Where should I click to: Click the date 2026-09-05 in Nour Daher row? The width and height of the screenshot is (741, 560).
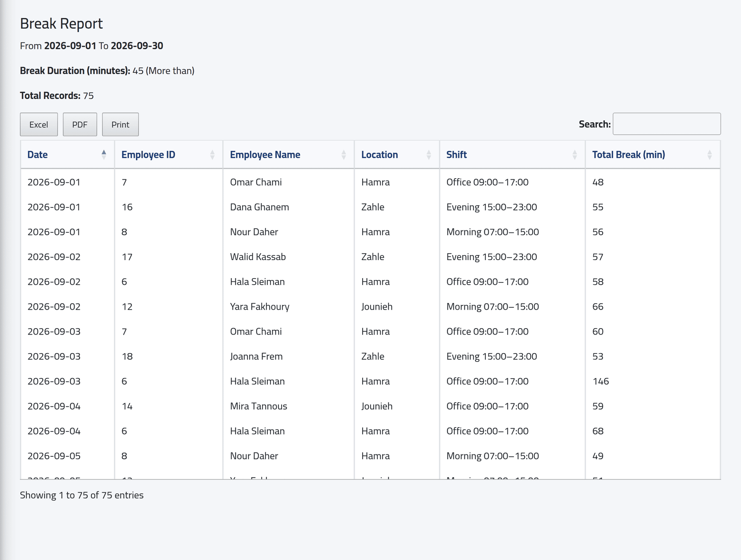(54, 456)
